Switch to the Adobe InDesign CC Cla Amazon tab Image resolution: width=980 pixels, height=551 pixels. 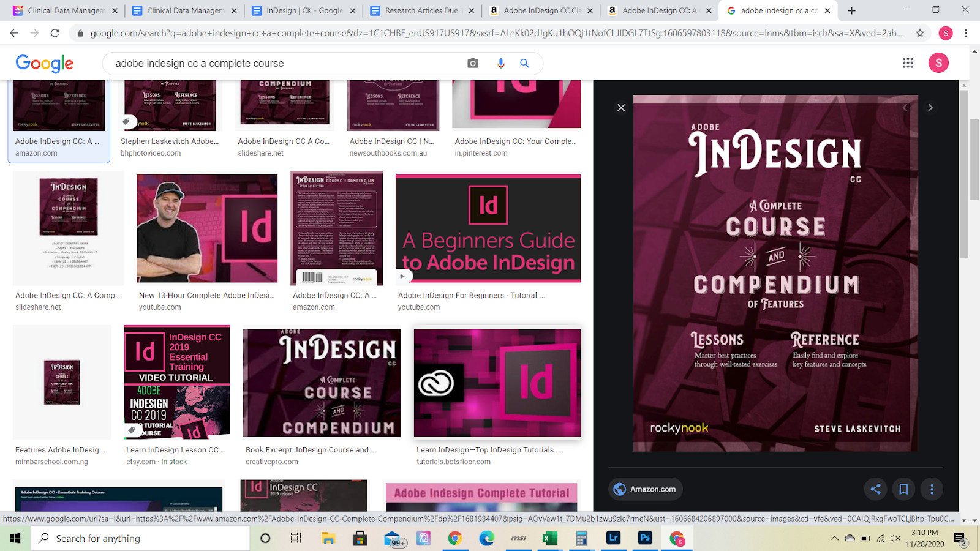point(541,10)
